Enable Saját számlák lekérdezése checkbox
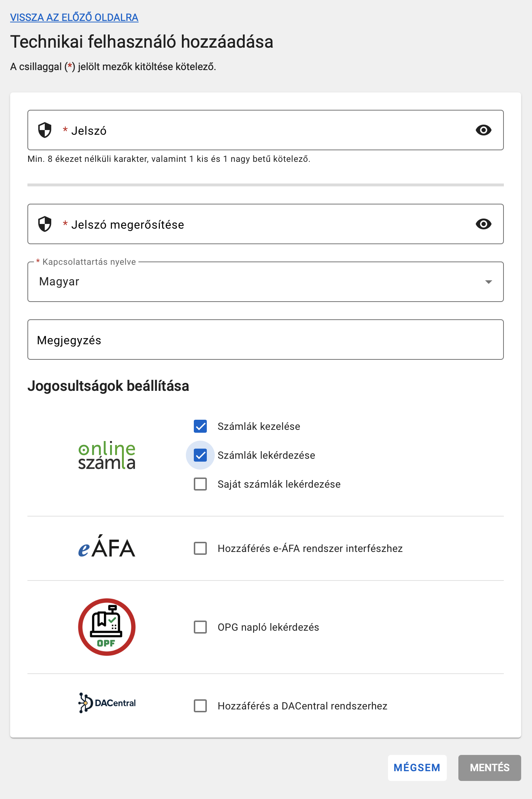532x799 pixels. (x=200, y=484)
